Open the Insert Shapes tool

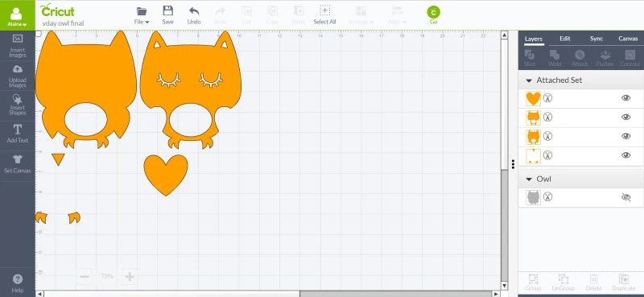pyautogui.click(x=17, y=105)
